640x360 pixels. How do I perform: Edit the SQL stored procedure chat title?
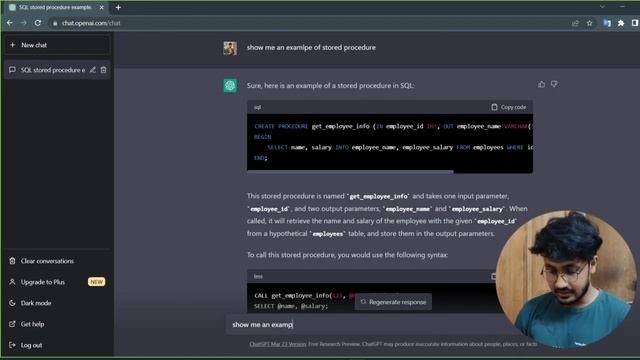point(93,70)
